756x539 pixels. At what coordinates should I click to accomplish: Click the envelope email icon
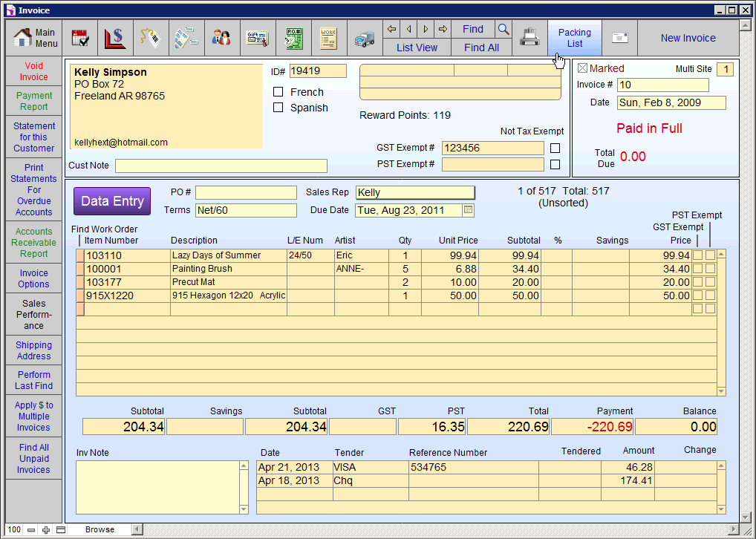tap(619, 38)
